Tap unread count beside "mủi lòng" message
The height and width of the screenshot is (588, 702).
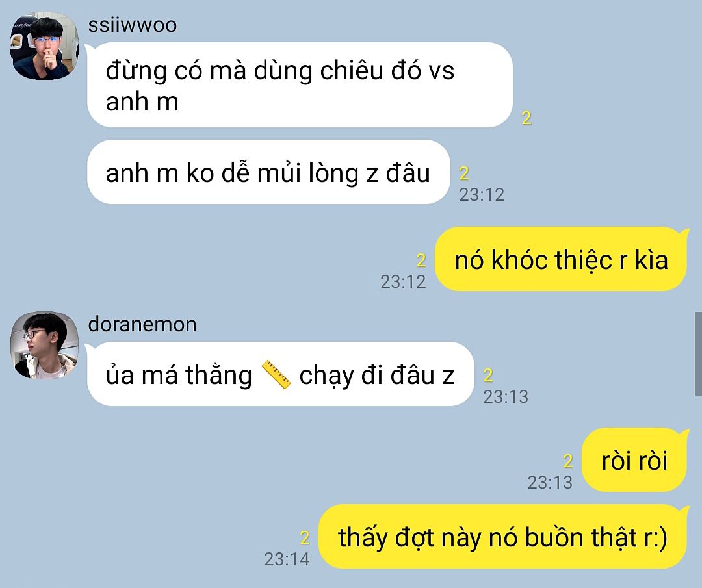[x=464, y=173]
